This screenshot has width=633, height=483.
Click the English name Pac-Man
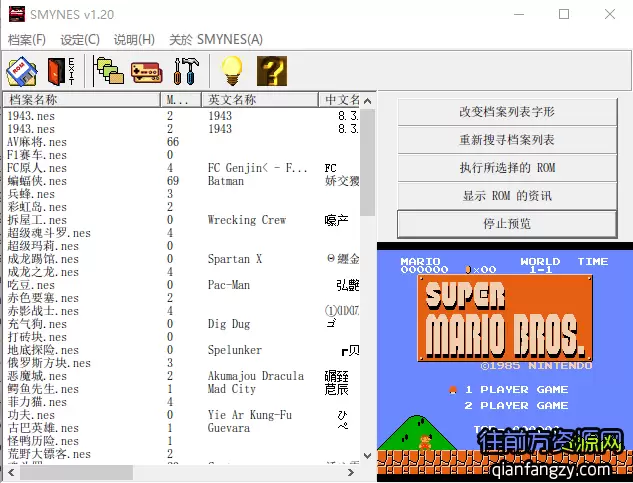pyautogui.click(x=229, y=285)
